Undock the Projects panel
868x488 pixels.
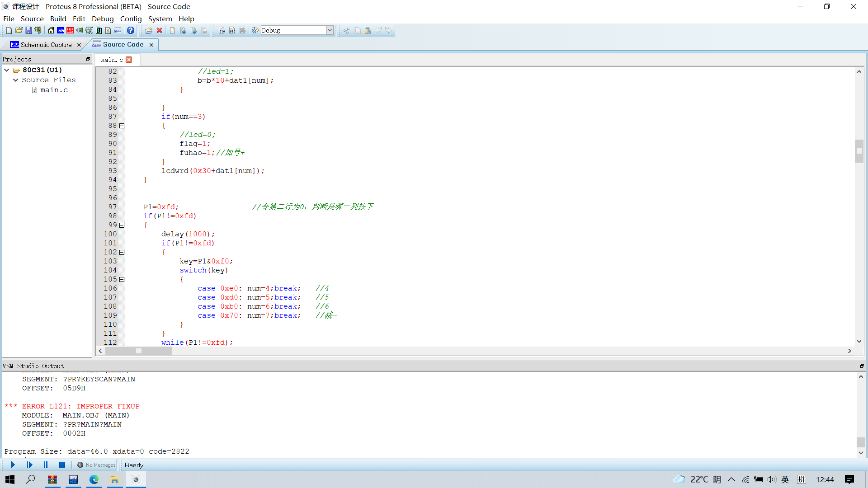[x=88, y=59]
